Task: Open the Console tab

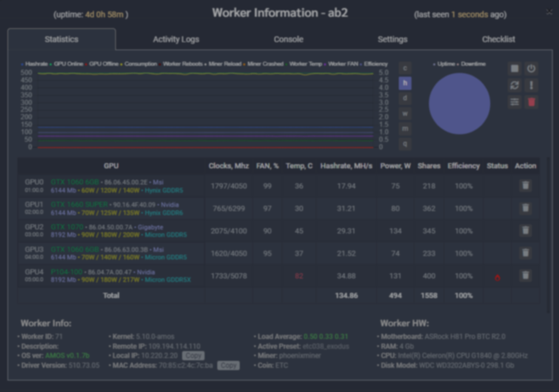Action: 288,39
